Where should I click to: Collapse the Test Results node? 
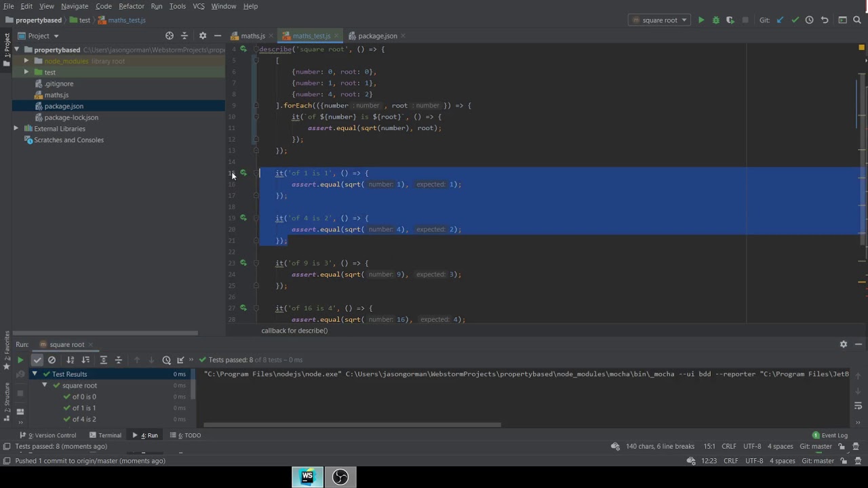(35, 373)
